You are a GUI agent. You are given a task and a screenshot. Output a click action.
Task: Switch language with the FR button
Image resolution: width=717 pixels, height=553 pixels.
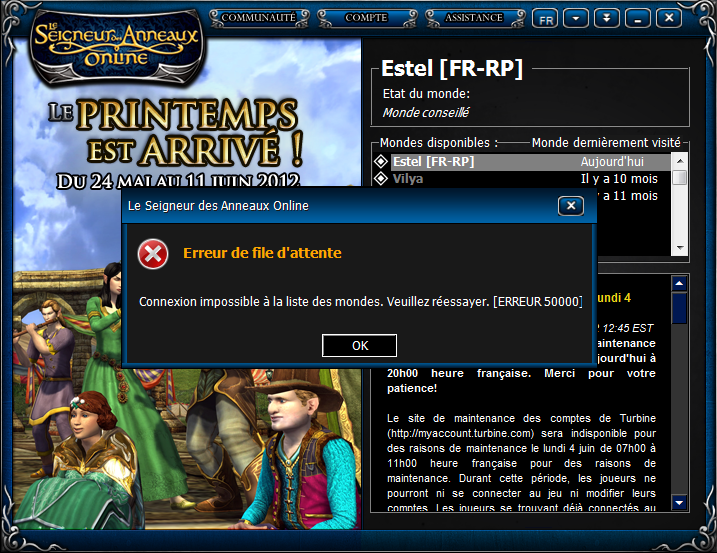coord(545,19)
